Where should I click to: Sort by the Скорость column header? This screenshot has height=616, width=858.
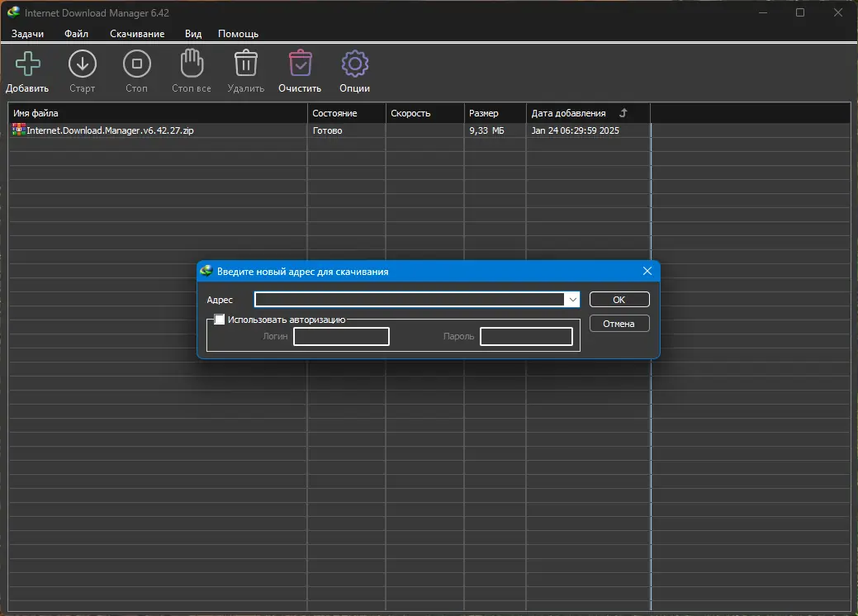point(424,112)
